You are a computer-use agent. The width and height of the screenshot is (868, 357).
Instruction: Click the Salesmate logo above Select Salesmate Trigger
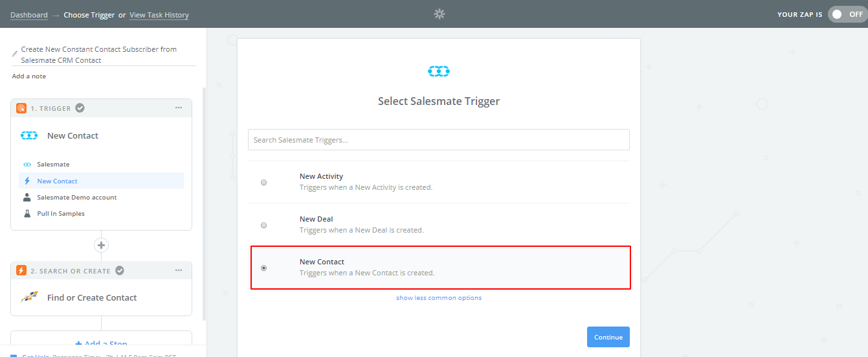439,71
